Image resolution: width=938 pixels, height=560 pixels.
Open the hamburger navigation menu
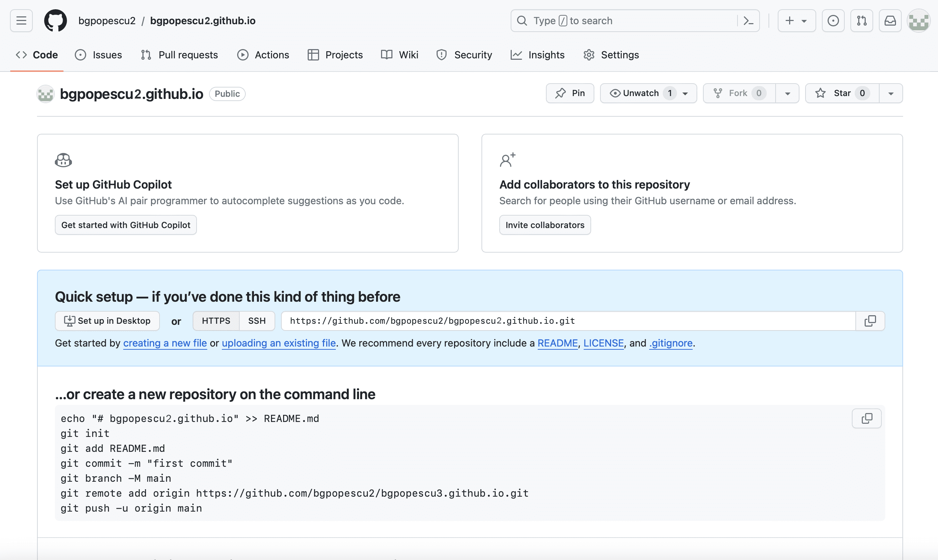(21, 20)
